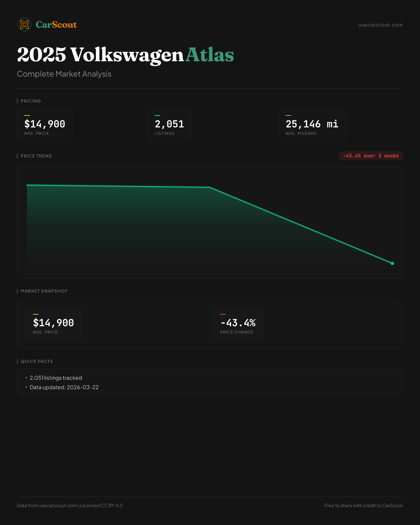420x525 pixels.
Task: Click Avg. Price card in Market Snapshot
Action: (x=54, y=324)
